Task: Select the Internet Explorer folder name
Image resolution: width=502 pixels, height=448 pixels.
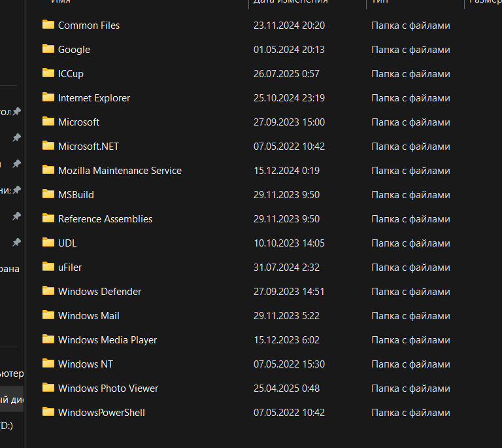Action: click(x=94, y=98)
